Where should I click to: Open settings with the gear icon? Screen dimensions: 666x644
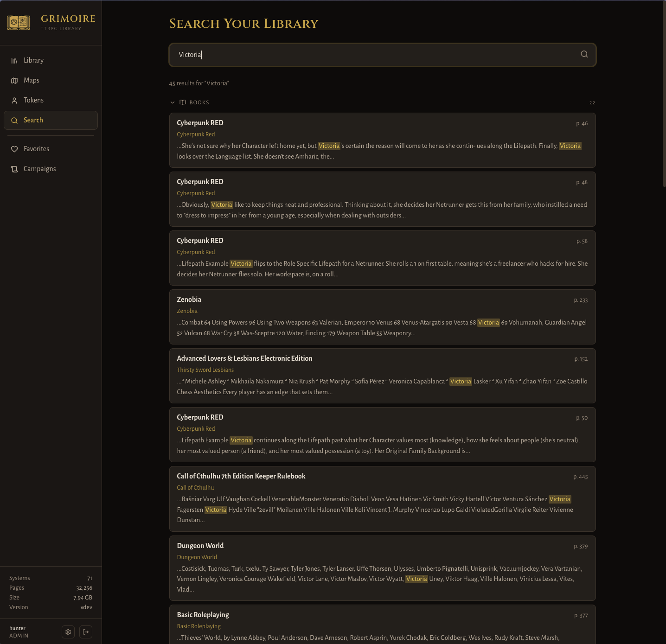pos(68,632)
